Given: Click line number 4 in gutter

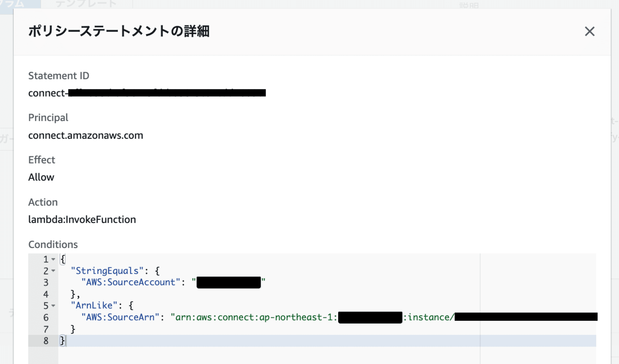Looking at the screenshot, I should click(46, 294).
